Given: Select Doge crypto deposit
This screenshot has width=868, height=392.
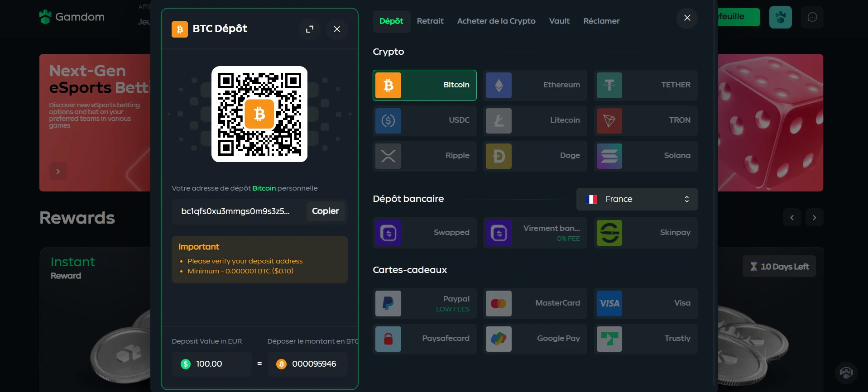Looking at the screenshot, I should [x=535, y=156].
